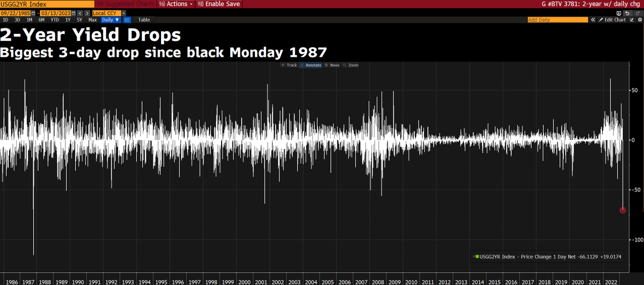Step the date range backward
This screenshot has width=644, height=285.
pos(80,13)
